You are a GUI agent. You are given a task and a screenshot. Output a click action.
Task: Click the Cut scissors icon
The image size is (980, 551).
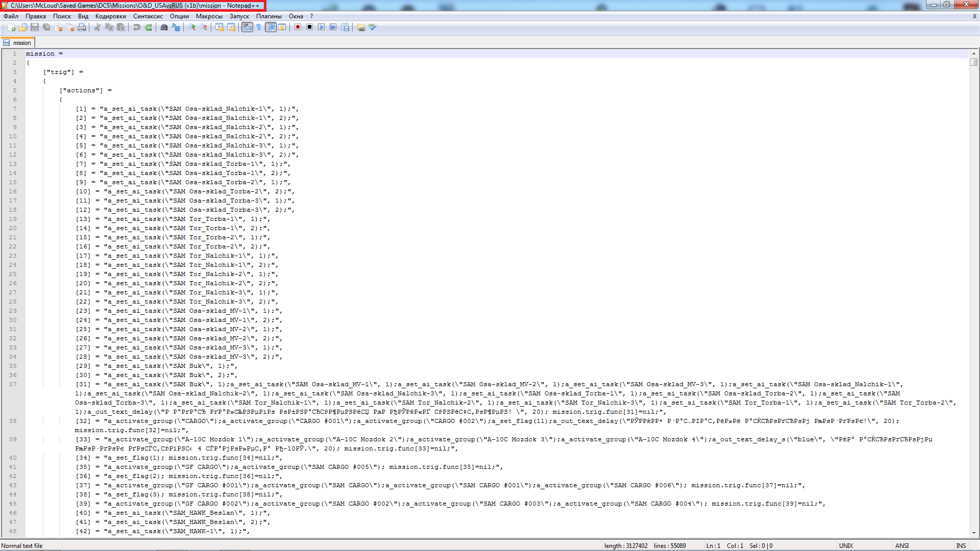click(97, 28)
